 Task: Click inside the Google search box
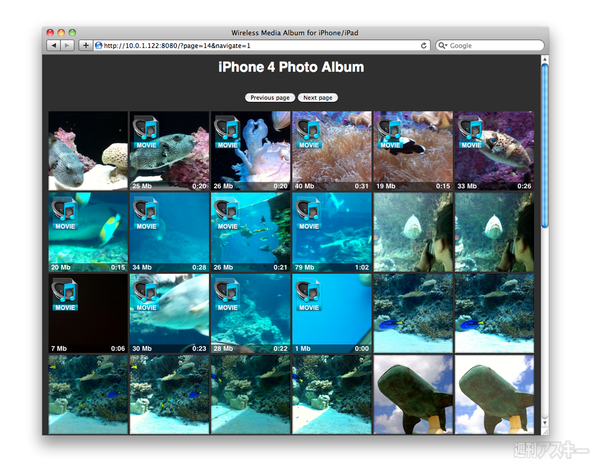pyautogui.click(x=490, y=45)
